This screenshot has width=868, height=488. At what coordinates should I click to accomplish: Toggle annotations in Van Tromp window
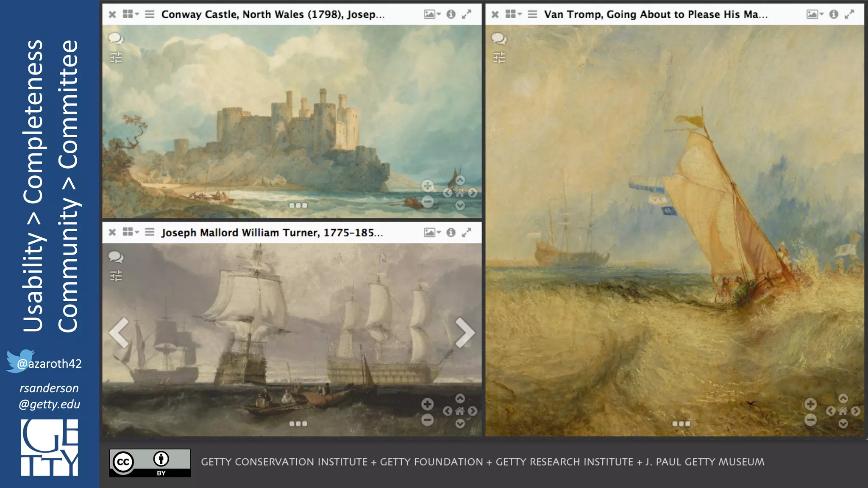tap(499, 39)
